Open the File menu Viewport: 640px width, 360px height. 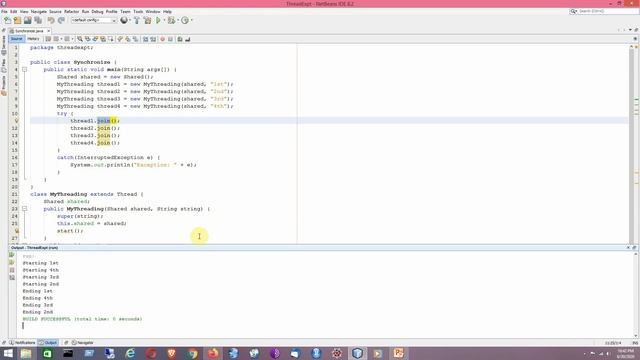[x=4, y=12]
